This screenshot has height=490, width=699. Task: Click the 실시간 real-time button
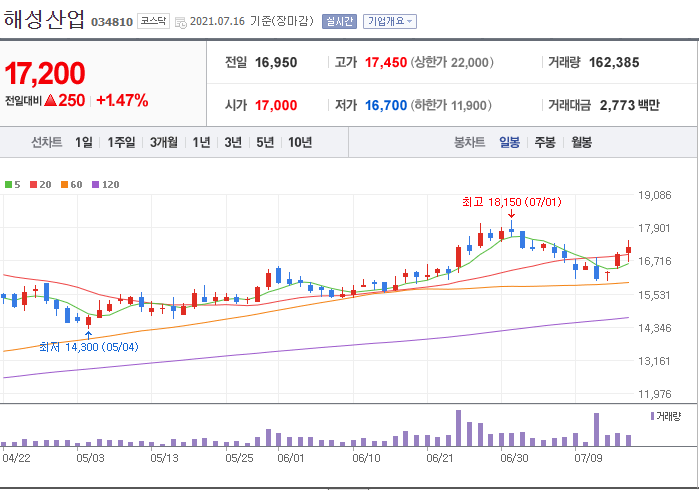click(339, 21)
